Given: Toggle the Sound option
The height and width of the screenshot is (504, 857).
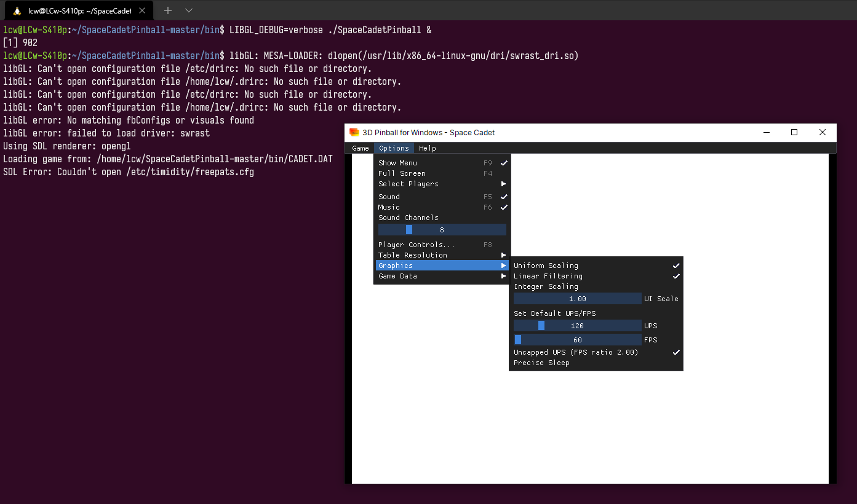Looking at the screenshot, I should coord(442,197).
